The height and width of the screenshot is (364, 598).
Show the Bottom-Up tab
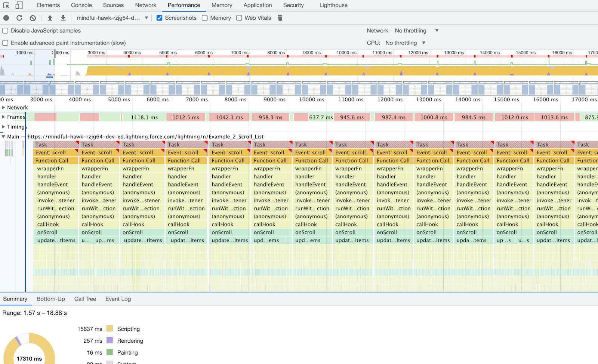coord(51,299)
